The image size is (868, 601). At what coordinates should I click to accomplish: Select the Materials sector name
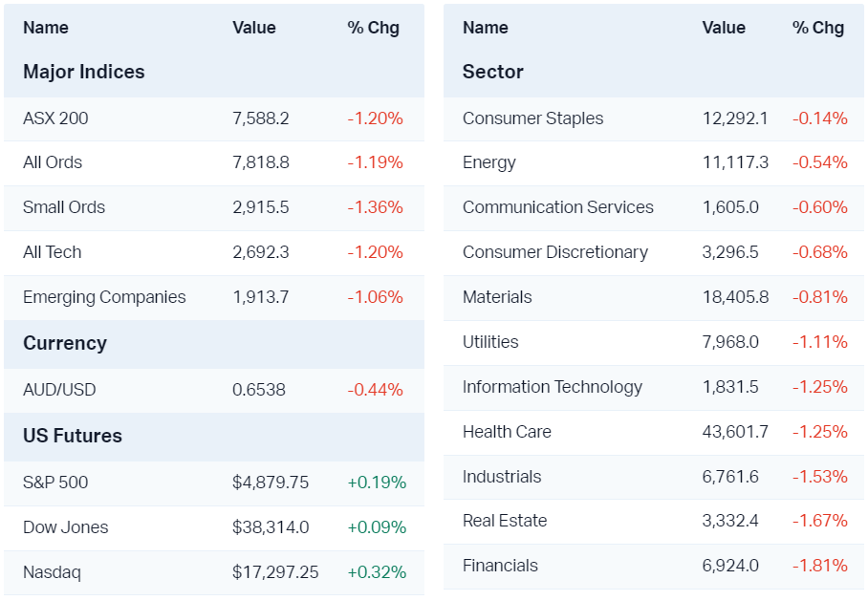pyautogui.click(x=497, y=297)
